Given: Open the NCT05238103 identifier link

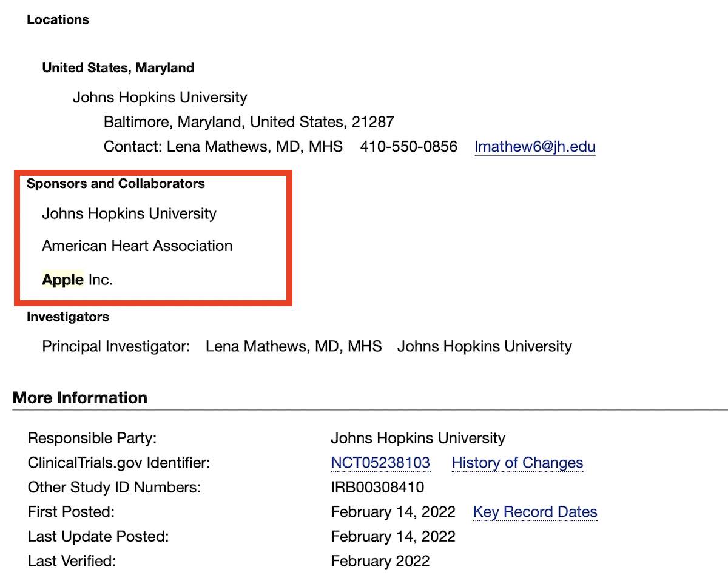Looking at the screenshot, I should (380, 463).
